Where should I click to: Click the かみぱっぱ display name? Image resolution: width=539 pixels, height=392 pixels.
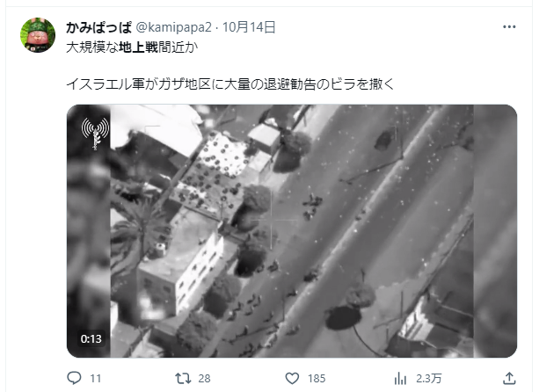click(x=99, y=27)
